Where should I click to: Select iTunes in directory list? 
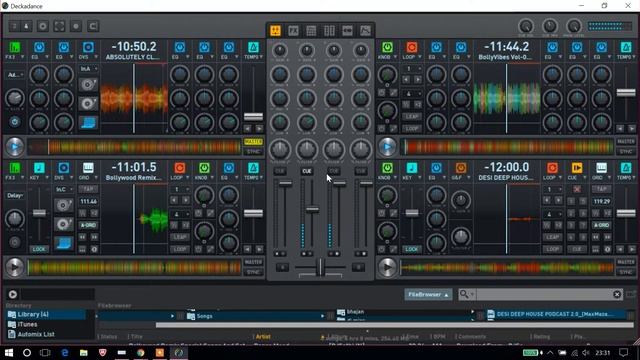[x=27, y=324]
